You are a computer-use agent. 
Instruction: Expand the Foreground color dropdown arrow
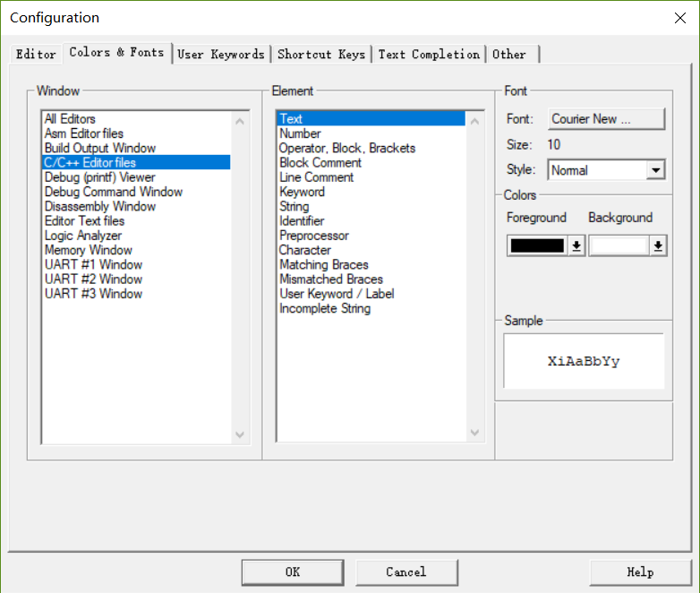click(x=576, y=245)
